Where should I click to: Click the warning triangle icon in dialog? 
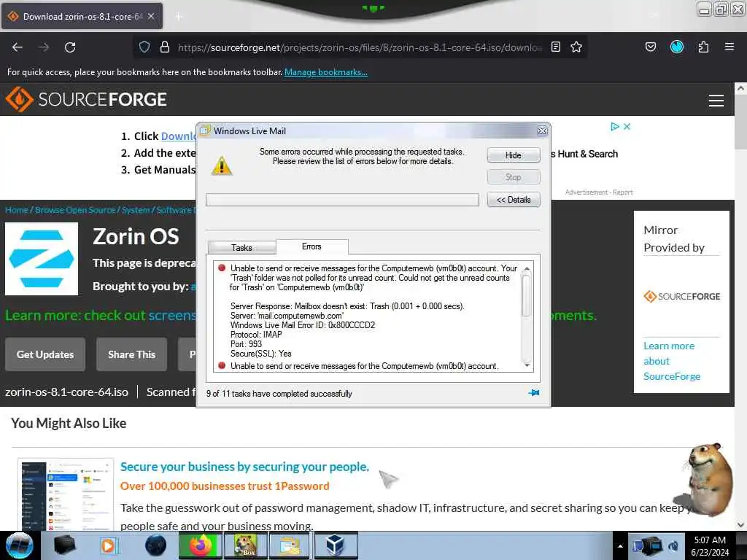click(x=222, y=166)
